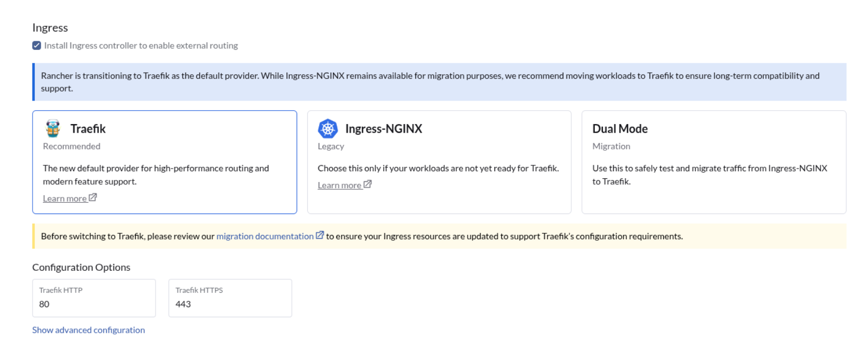
Task: Toggle Install Ingress controller checkbox
Action: tap(36, 45)
